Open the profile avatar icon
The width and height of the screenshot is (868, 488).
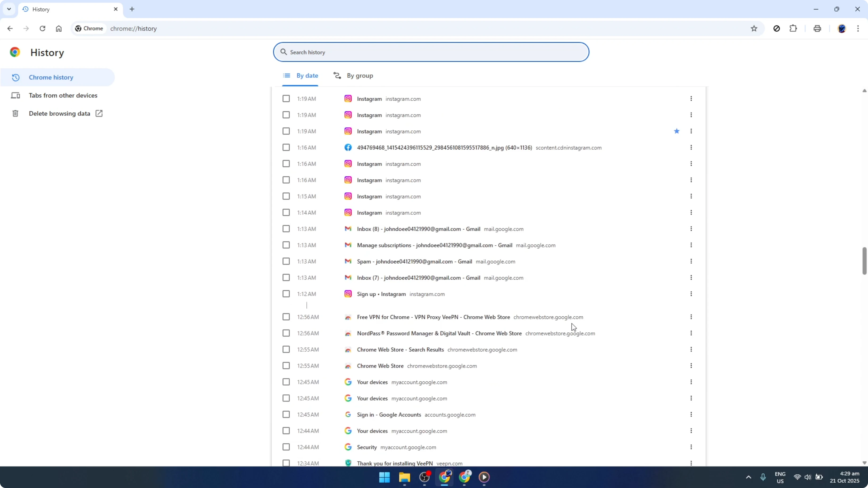tap(841, 29)
